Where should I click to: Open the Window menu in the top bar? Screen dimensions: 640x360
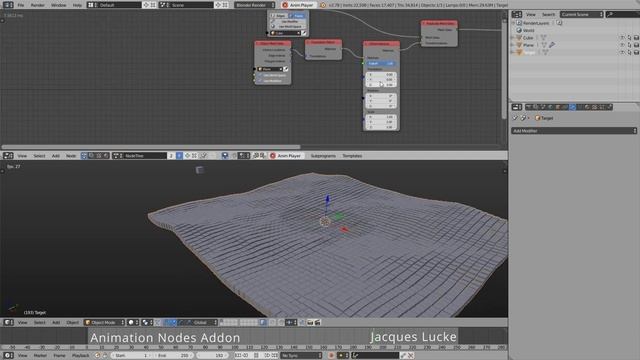(58, 5)
